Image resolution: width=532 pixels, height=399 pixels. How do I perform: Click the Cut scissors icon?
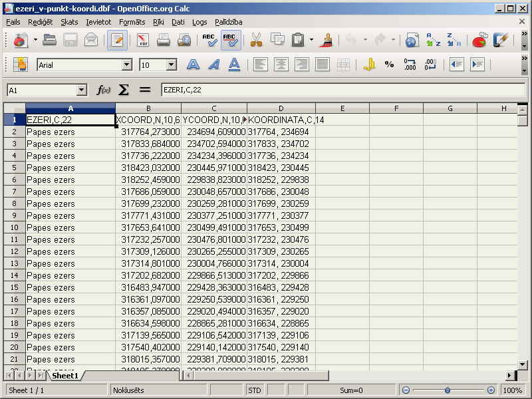[257, 41]
